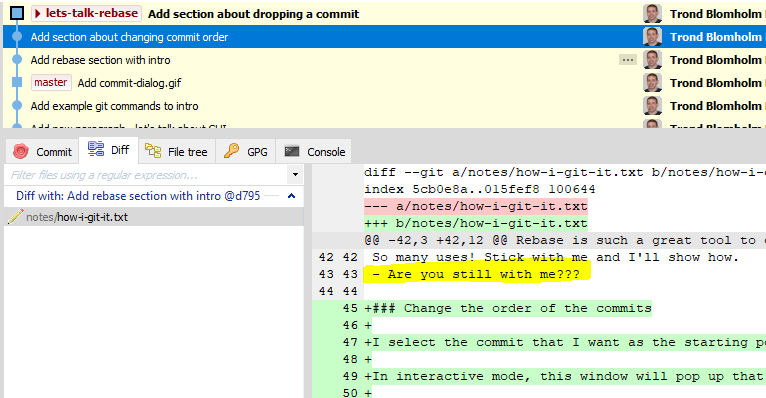
Task: Click the File tree folder icon
Action: click(x=153, y=151)
